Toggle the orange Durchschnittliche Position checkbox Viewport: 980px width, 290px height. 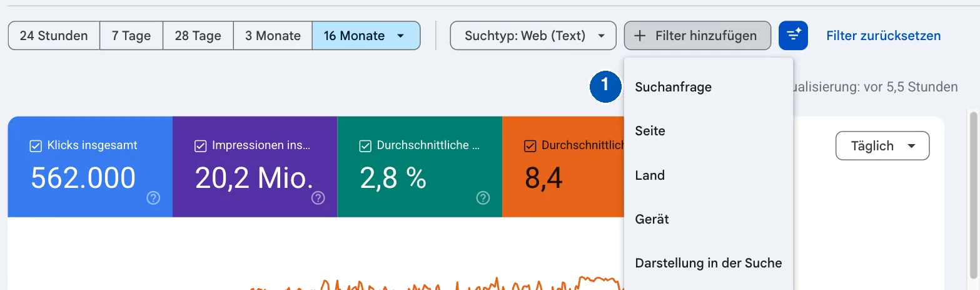530,146
